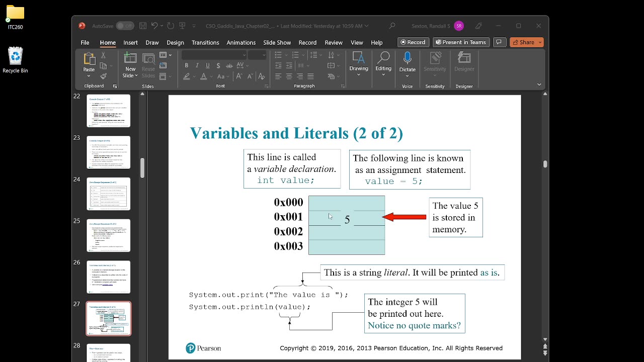Open the Coming Soon megaphone
Image resolution: width=644 pixels, height=362 pixels.
479,26
